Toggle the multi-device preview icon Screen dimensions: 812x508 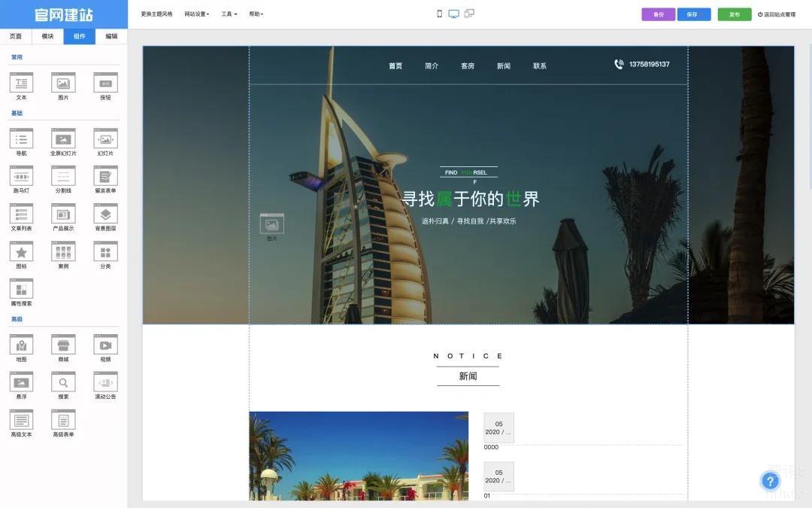point(469,14)
